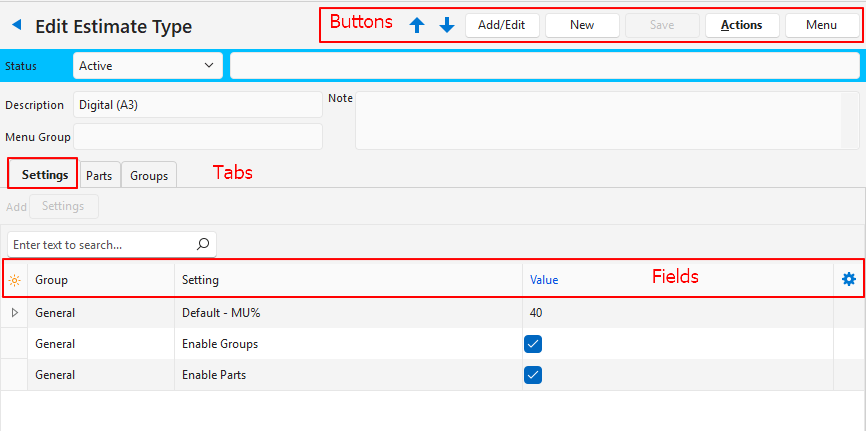
Task: Click the search magnifier icon
Action: pyautogui.click(x=203, y=244)
